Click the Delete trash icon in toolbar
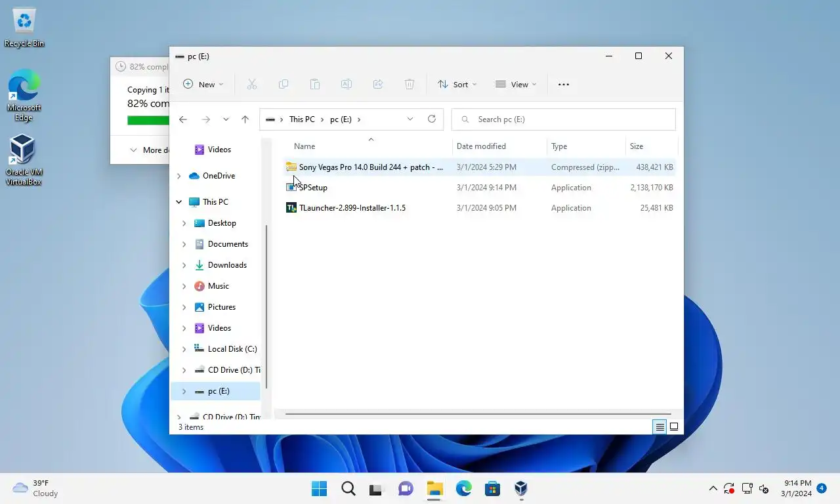This screenshot has height=504, width=840. coord(409,84)
